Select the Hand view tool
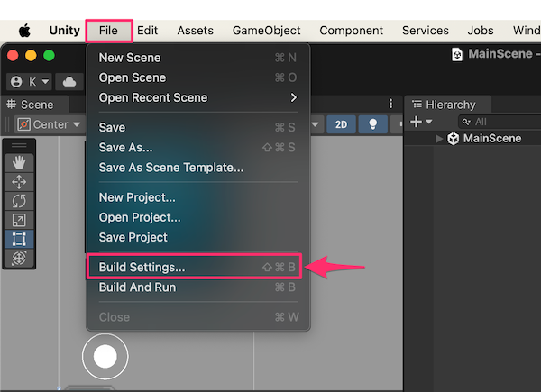The height and width of the screenshot is (392, 541). coord(19,163)
